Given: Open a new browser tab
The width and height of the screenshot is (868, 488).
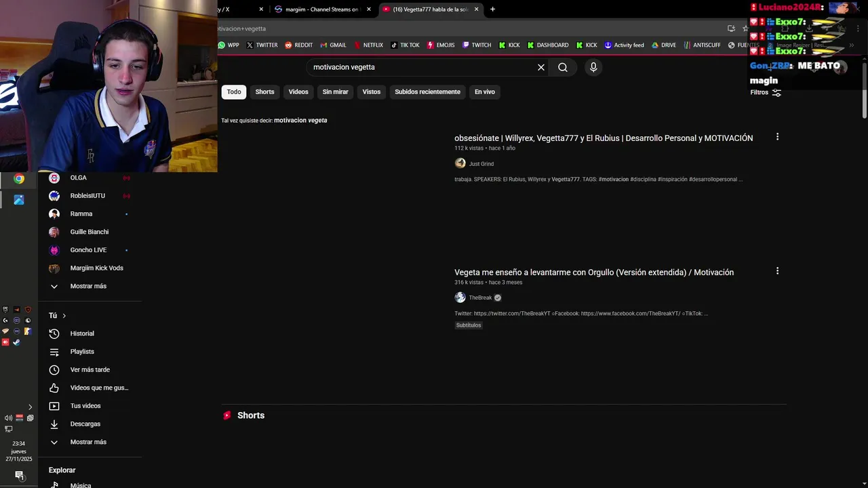Looking at the screenshot, I should [x=493, y=9].
